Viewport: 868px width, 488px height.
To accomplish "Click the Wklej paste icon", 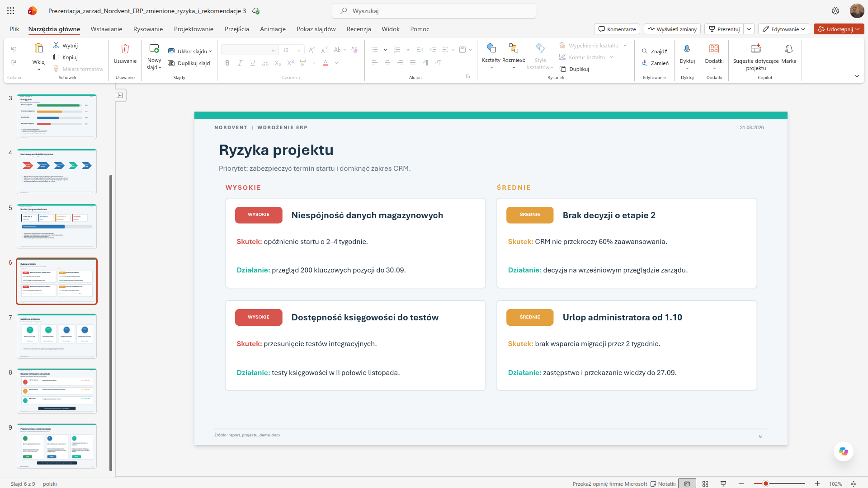I will pyautogui.click(x=39, y=48).
